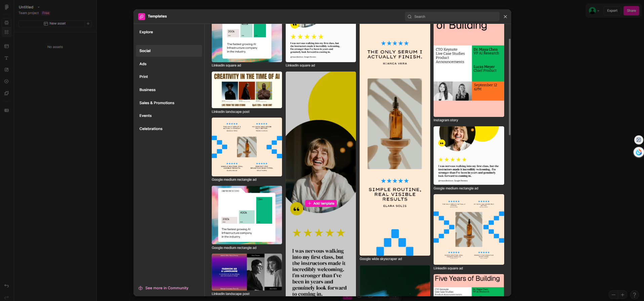This screenshot has width=644, height=301.
Task: Open the templates layout icon in left rail
Action: coord(7,46)
